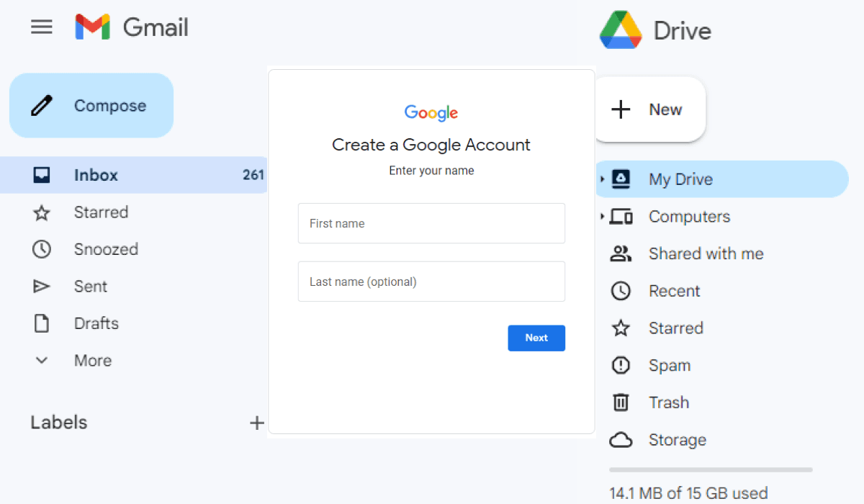Expand the My Drive folder tree arrow

pyautogui.click(x=602, y=179)
